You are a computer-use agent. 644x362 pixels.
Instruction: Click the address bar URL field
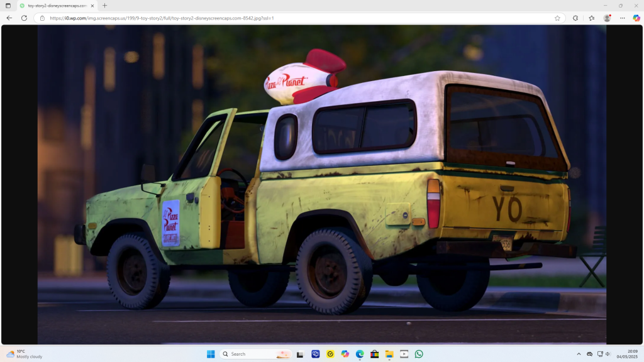pos(283,18)
